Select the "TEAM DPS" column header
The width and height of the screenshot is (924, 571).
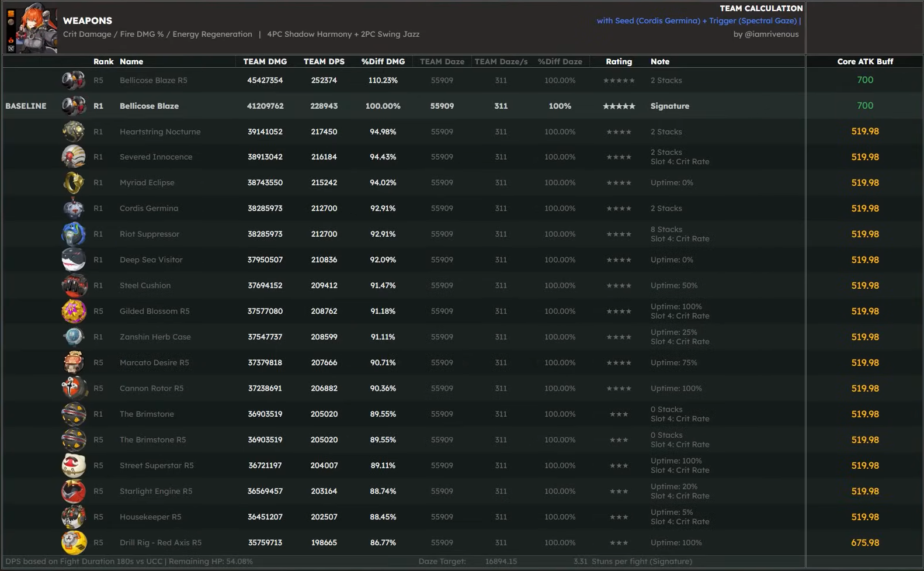(x=324, y=61)
